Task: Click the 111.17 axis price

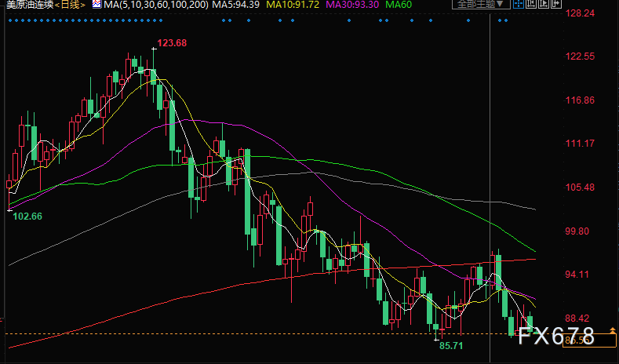Action: point(580,144)
